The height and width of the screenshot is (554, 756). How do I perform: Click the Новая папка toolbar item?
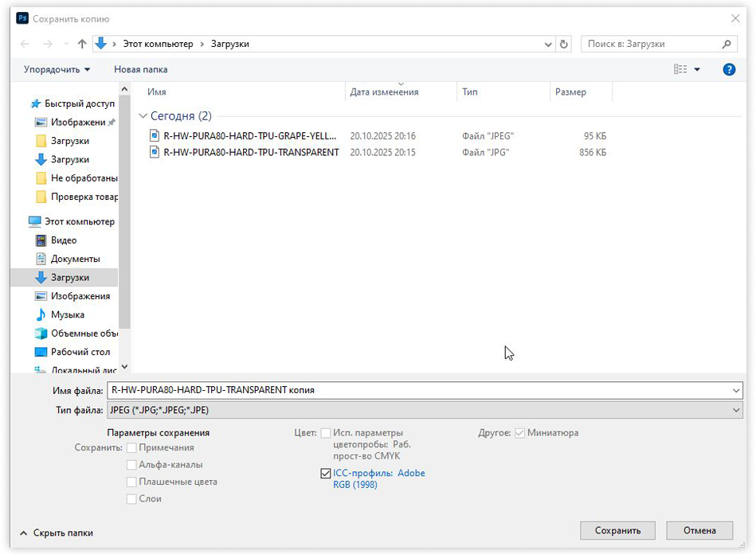tap(140, 69)
